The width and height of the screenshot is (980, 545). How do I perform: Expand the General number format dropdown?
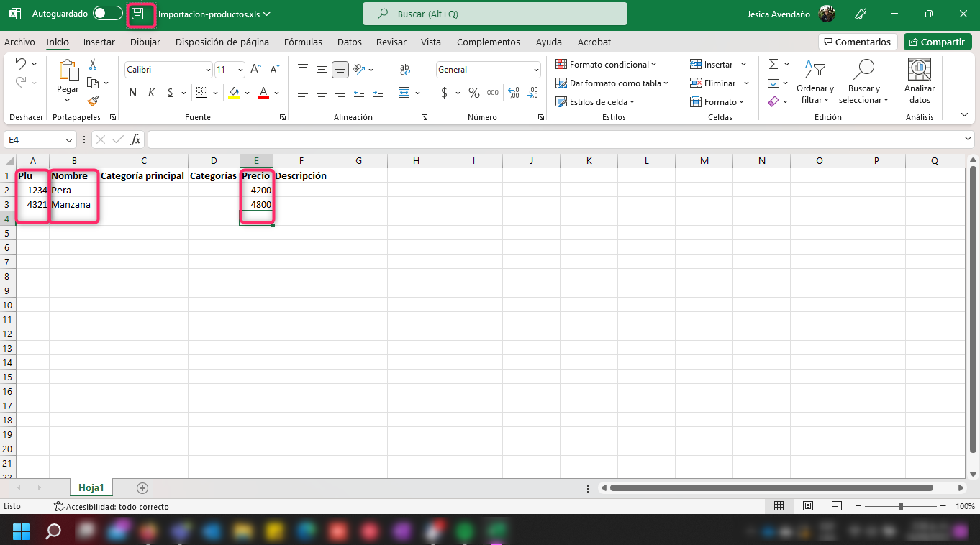[536, 70]
